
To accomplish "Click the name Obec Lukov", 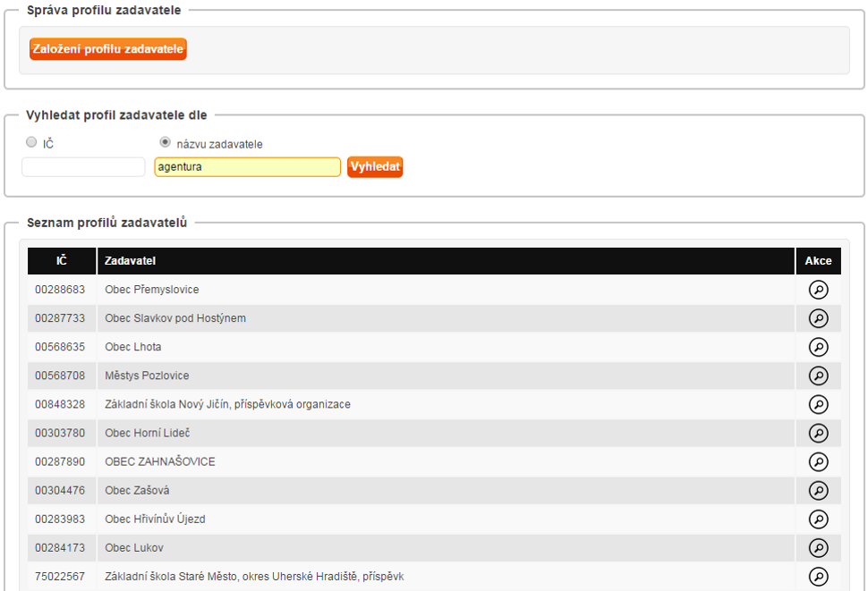I will [x=134, y=548].
